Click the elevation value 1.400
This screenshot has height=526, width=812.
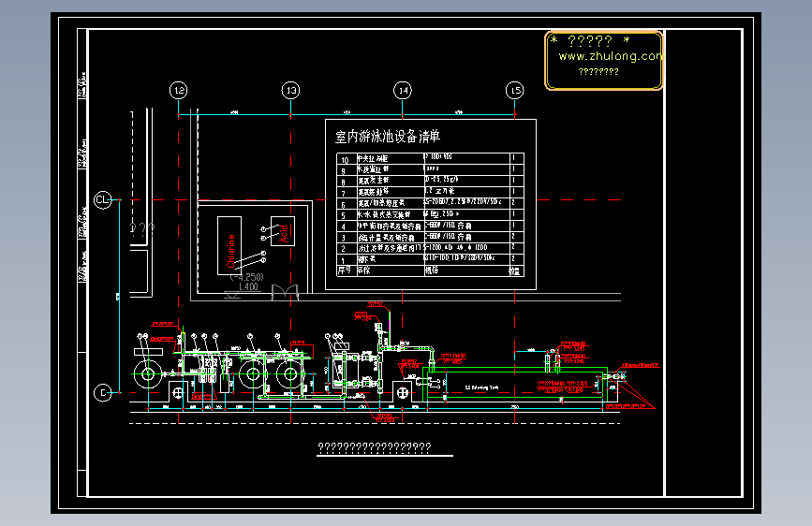click(248, 286)
